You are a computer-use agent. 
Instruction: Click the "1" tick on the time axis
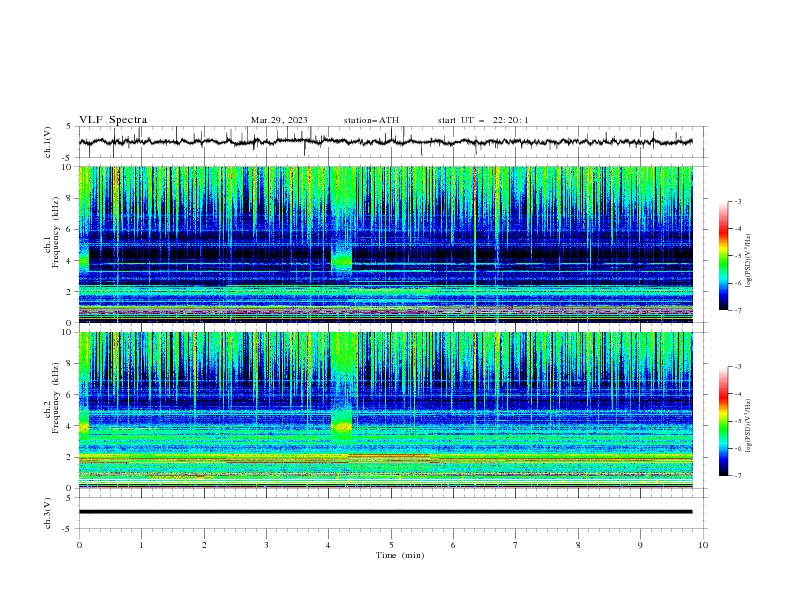141,545
